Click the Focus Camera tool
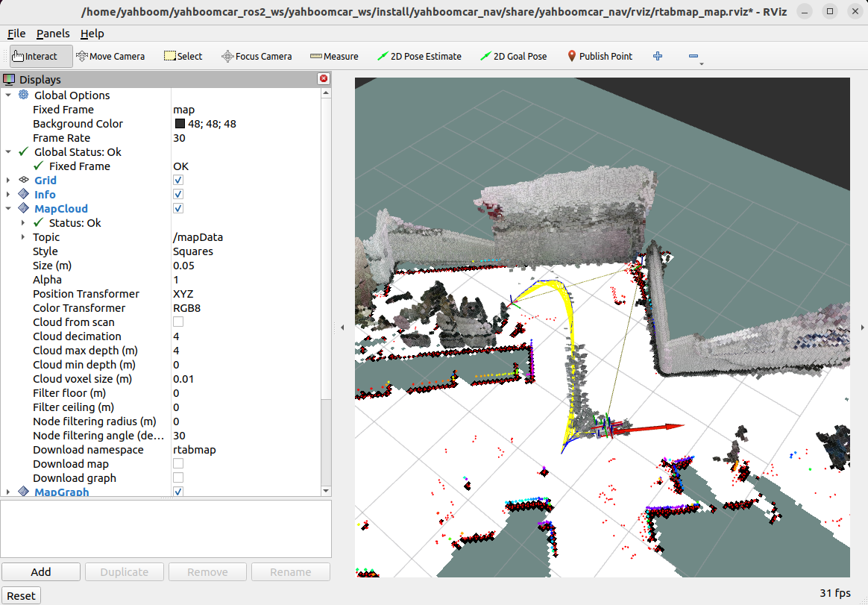Viewport: 868px width, 605px height. point(257,56)
